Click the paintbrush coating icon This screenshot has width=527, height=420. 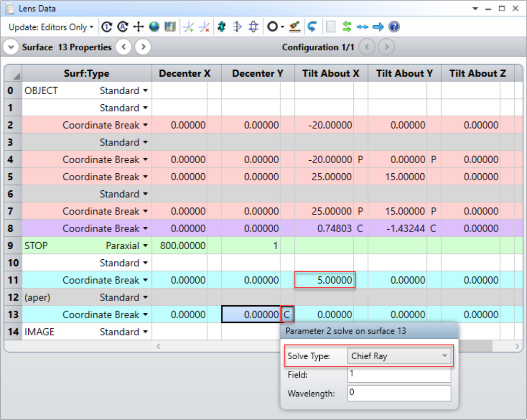[295, 27]
